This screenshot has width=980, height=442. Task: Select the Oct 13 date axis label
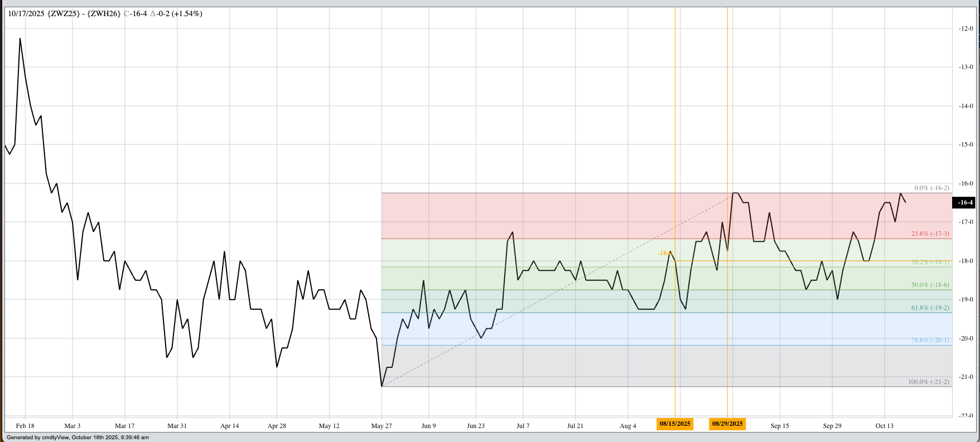[x=884, y=426]
